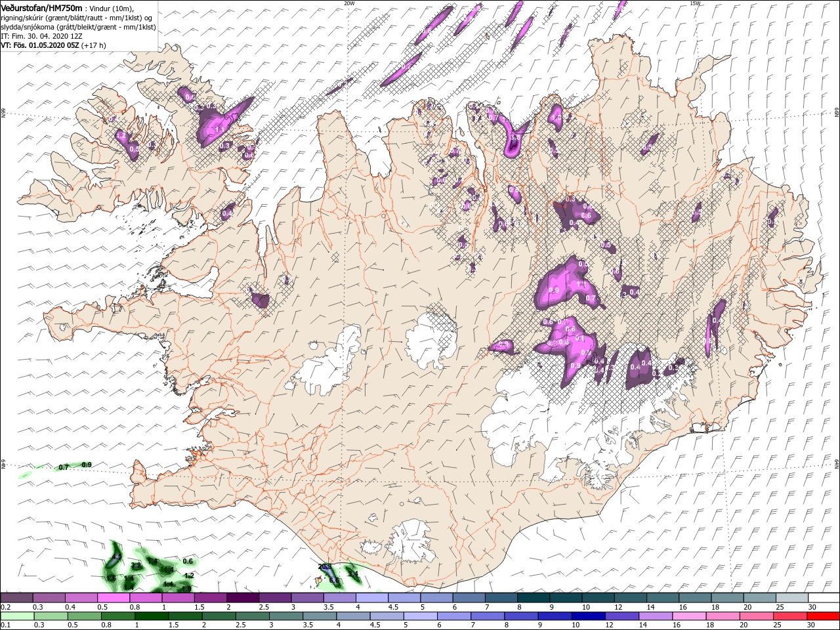Click the green 0.7 rain value off west coast
This screenshot has height=630, width=840.
click(x=64, y=467)
